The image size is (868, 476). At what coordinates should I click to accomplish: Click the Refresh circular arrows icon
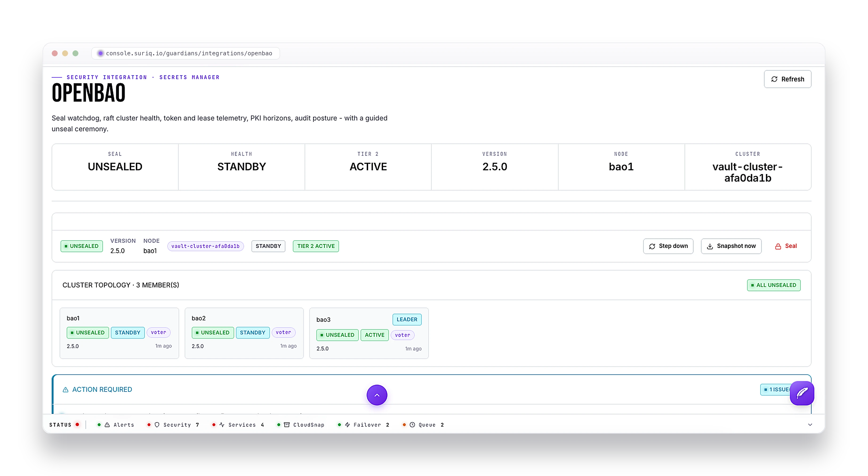[774, 79]
